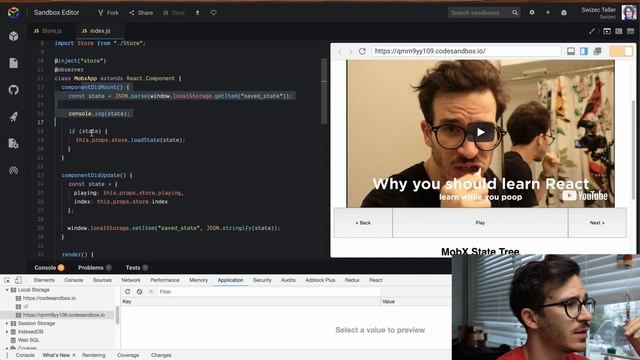The height and width of the screenshot is (360, 640).
Task: Refresh the local storage table
Action: click(x=127, y=291)
